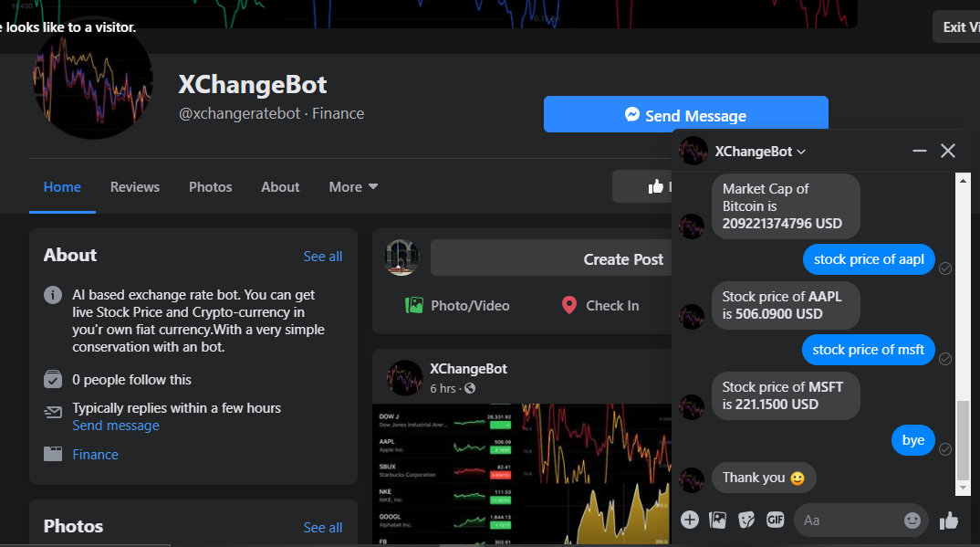Click See all in the About card
The width and height of the screenshot is (980, 547).
click(x=322, y=257)
